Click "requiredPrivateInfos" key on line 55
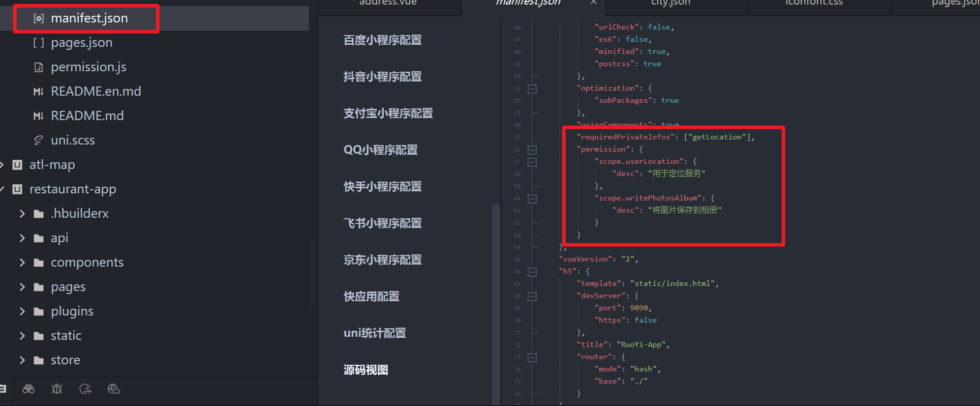Screen dimensions: 980x406 [x=626, y=137]
